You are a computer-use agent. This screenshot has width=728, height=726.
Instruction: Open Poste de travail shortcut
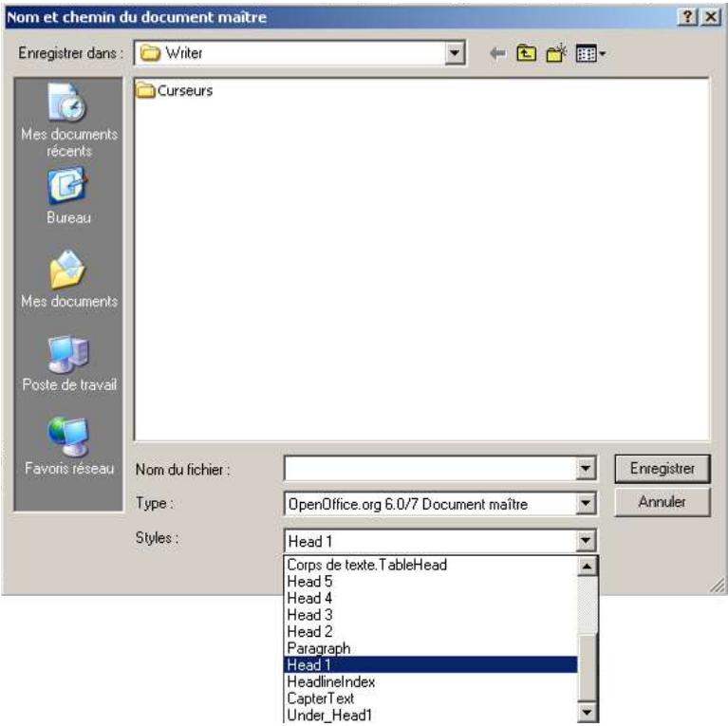pos(69,363)
